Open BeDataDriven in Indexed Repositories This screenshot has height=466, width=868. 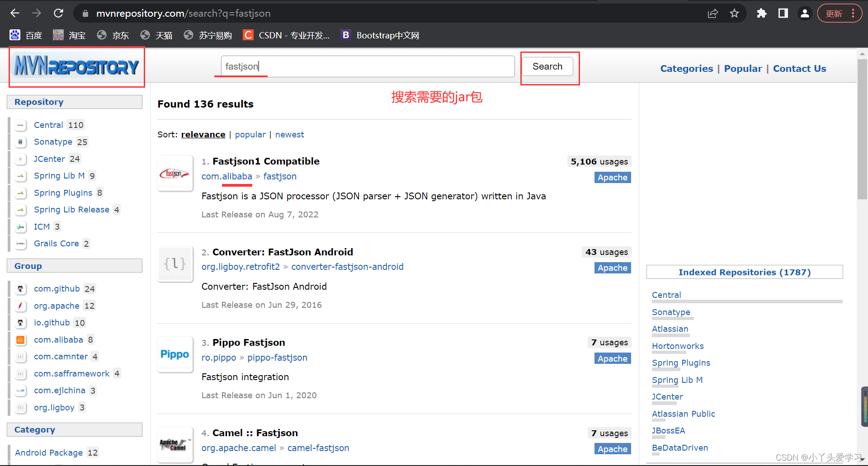click(x=680, y=447)
